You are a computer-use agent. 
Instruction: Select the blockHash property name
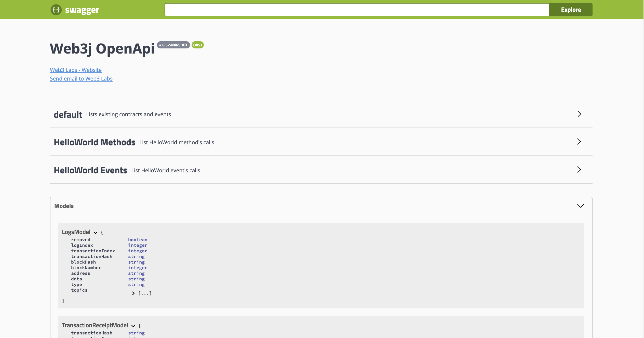coord(83,262)
